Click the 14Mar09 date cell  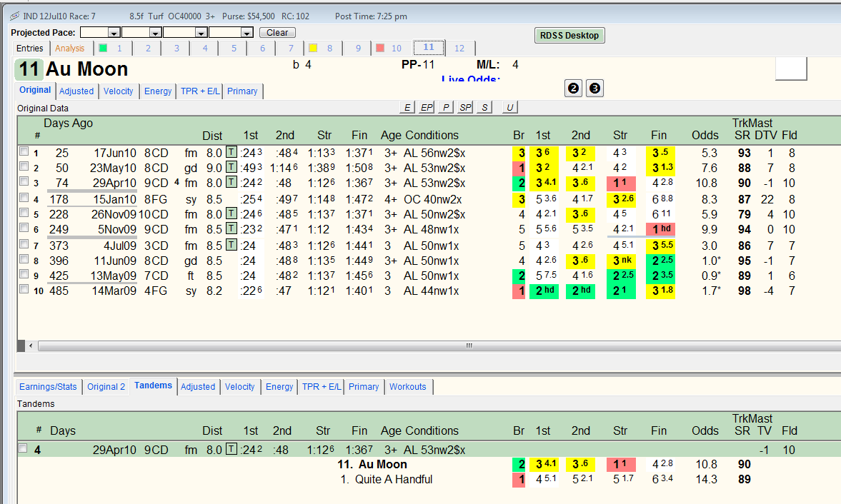[114, 291]
